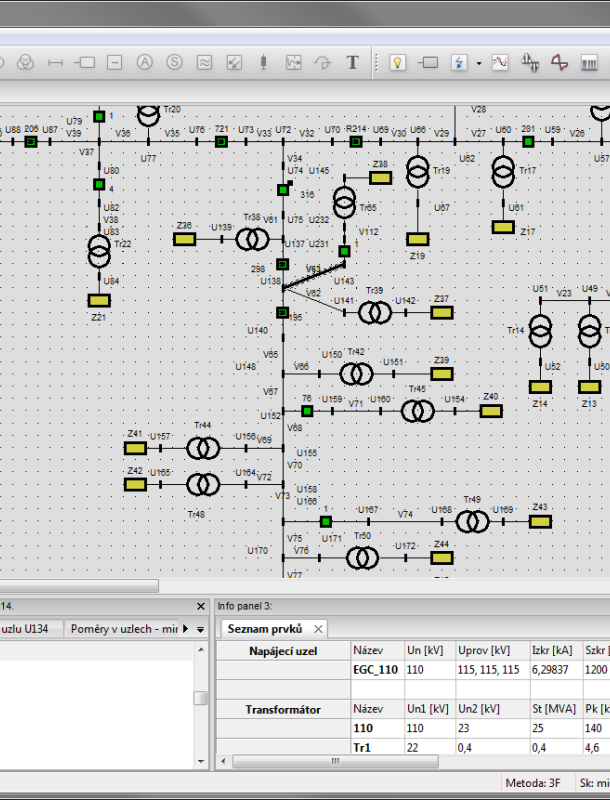The image size is (610, 800).
Task: Select green node R214 on the top bus
Action: coord(356,141)
